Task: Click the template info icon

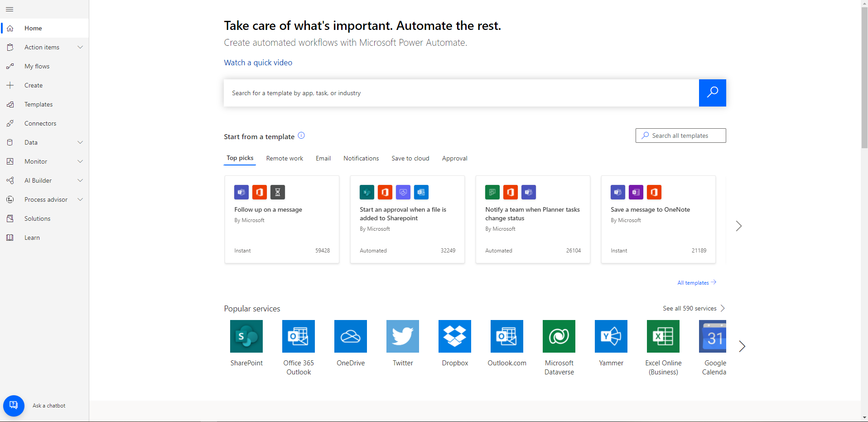Action: 301,136
